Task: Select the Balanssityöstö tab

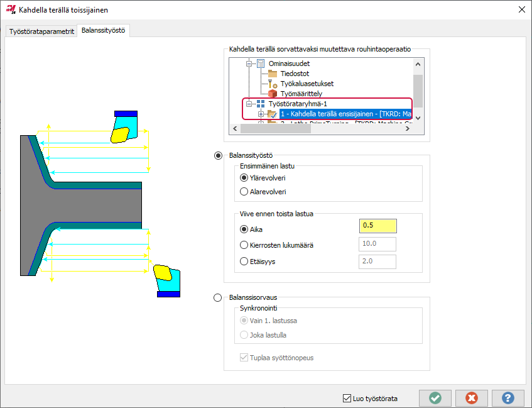Action: (103, 31)
